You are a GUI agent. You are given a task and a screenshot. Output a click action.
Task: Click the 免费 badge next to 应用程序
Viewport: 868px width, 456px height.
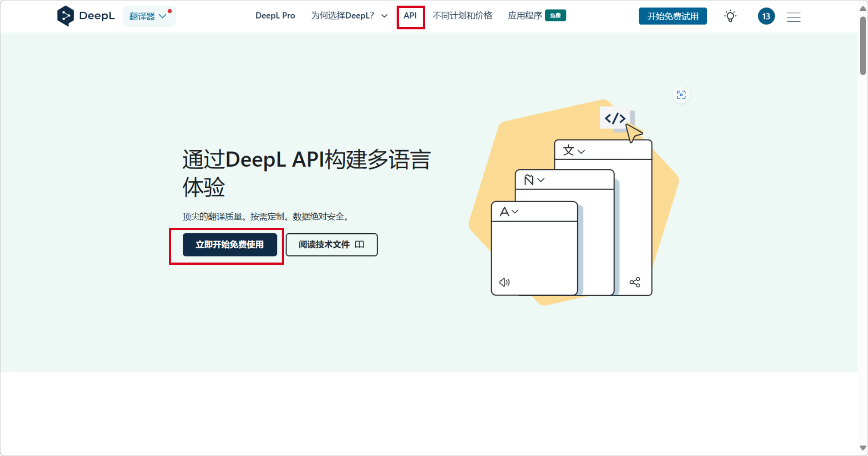pos(556,16)
